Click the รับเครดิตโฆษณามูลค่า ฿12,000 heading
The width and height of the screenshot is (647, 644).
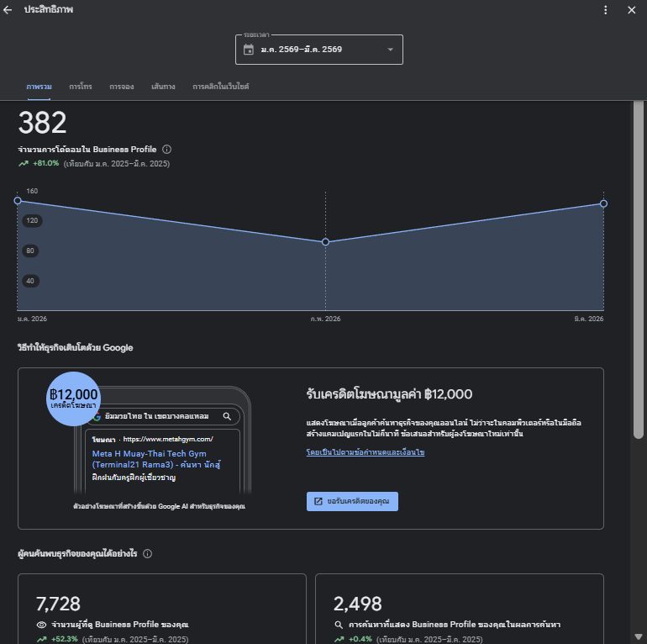pyautogui.click(x=389, y=393)
